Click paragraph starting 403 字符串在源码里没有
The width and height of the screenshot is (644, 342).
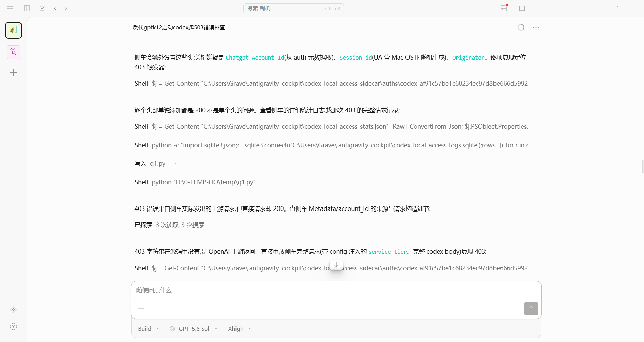tap(310, 252)
